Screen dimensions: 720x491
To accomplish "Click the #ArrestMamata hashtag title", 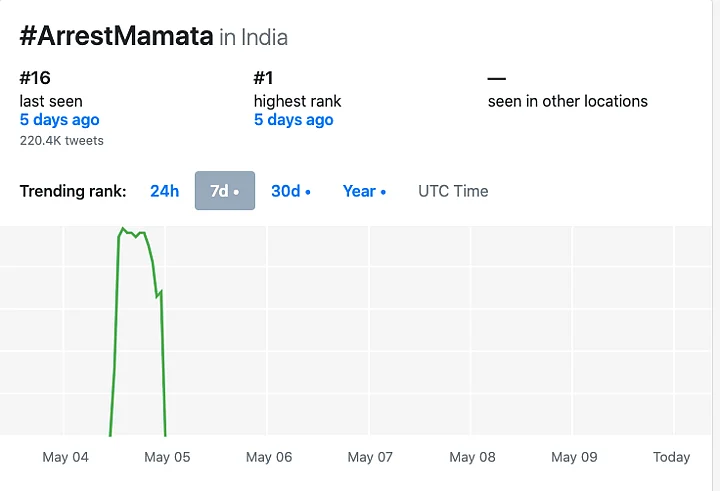I will pos(116,37).
